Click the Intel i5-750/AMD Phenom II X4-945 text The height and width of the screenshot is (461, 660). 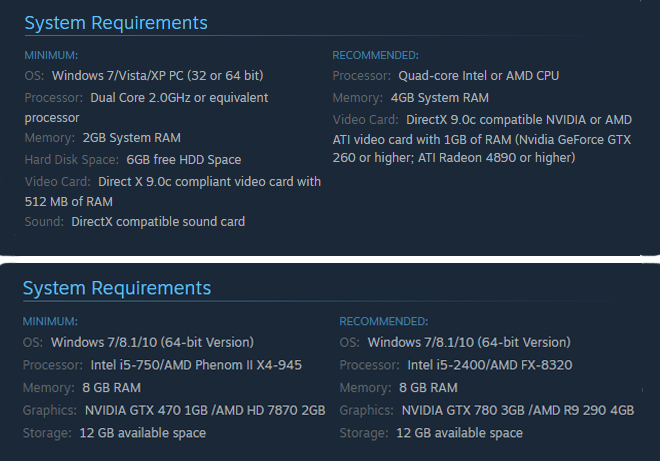(x=196, y=365)
